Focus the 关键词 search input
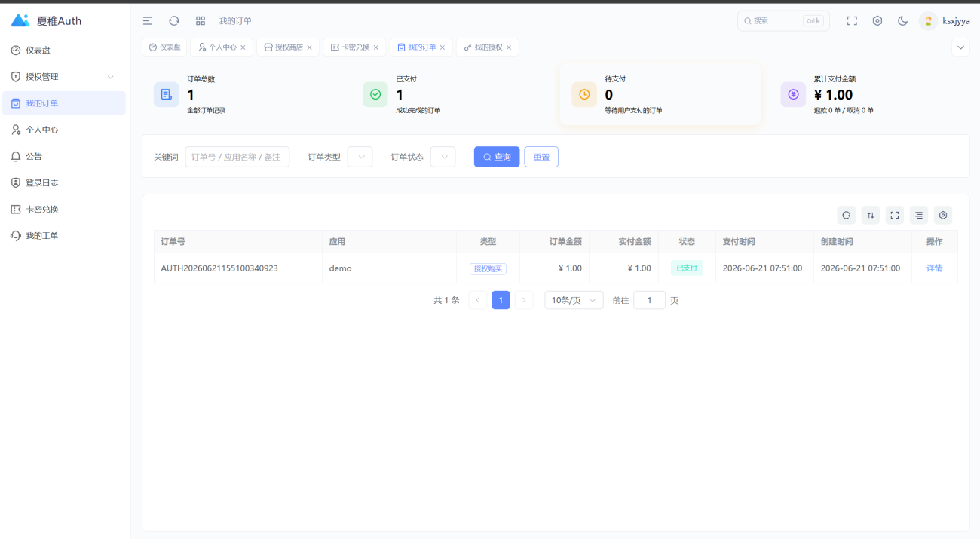Screen dimensions: 980x539 click(237, 157)
